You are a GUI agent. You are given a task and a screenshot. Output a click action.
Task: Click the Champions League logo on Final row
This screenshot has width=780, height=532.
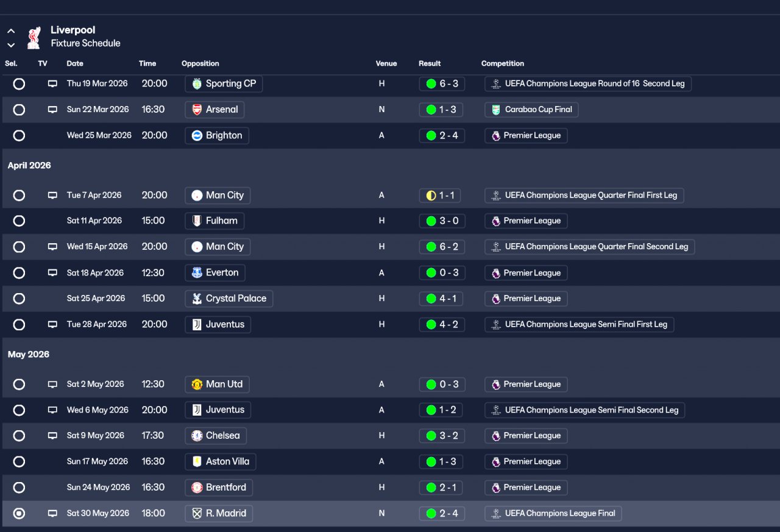pos(496,514)
